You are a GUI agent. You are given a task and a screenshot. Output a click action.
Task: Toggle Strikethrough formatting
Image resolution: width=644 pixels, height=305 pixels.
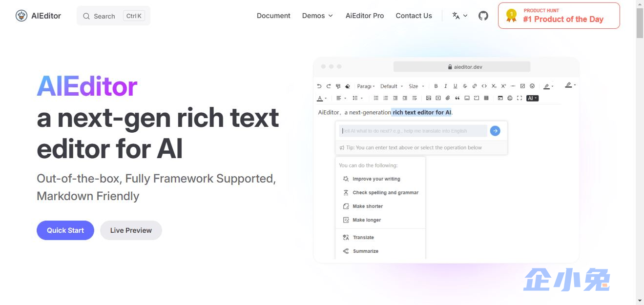(x=465, y=86)
